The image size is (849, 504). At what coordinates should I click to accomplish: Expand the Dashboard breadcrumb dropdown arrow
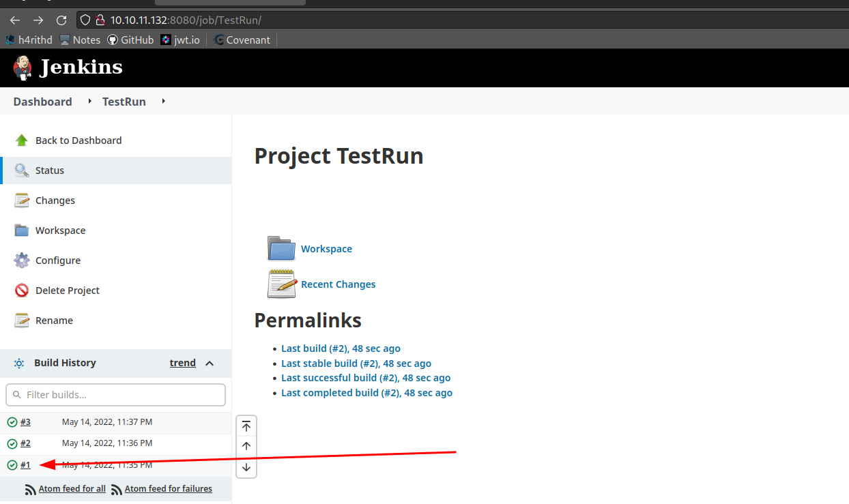(89, 102)
